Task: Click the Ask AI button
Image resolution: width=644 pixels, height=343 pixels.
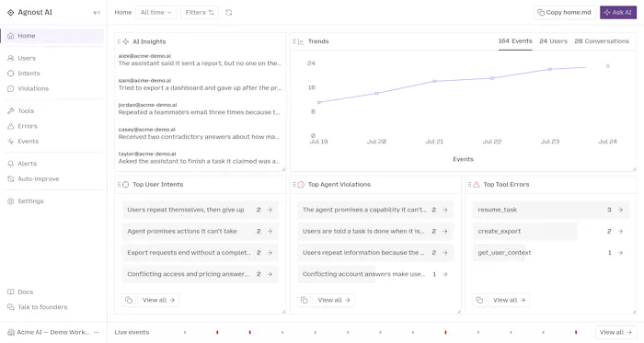Action: coord(618,12)
